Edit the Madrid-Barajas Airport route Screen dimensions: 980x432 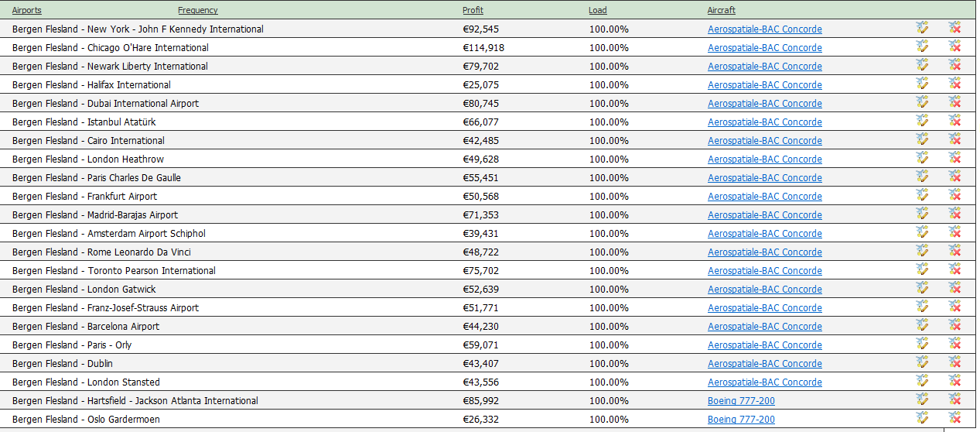coord(922,214)
